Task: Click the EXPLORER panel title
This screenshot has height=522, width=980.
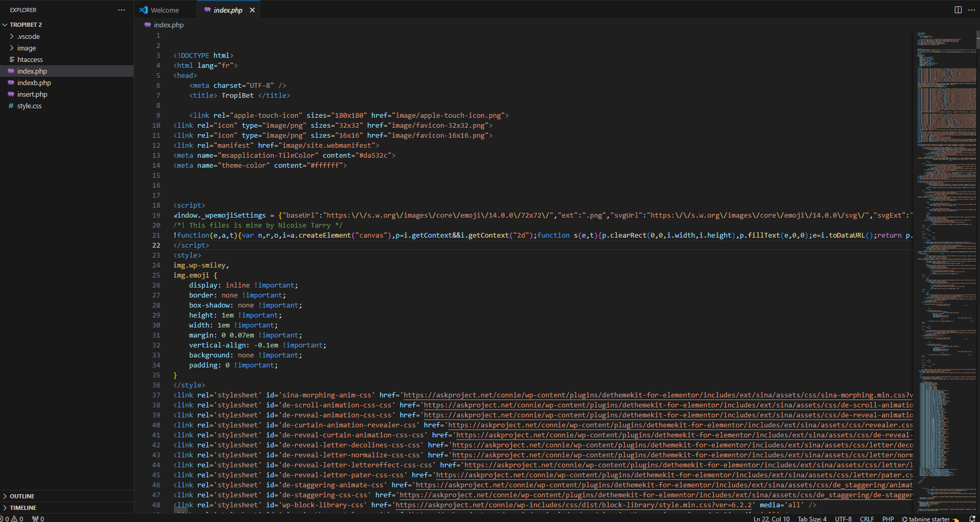Action: click(23, 10)
